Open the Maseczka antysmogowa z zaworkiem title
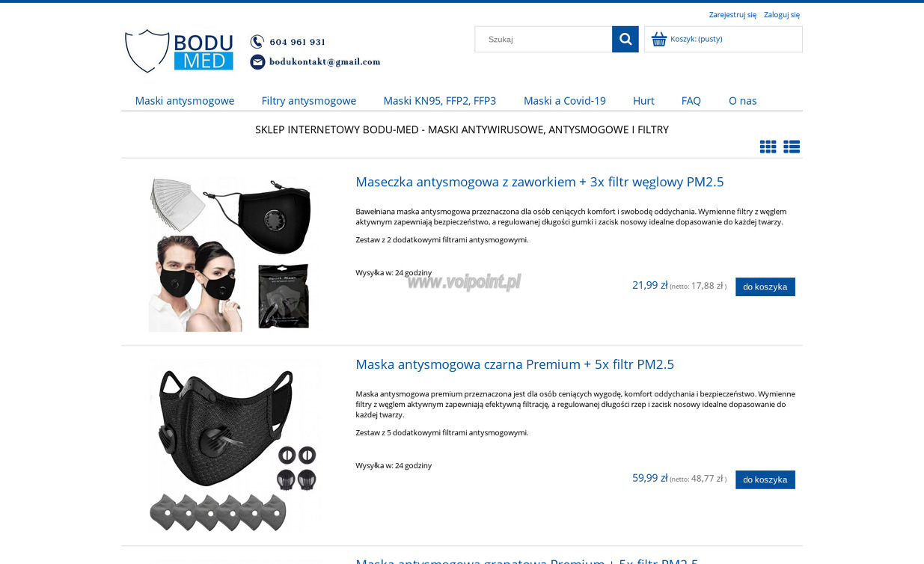This screenshot has width=924, height=564. tap(539, 182)
